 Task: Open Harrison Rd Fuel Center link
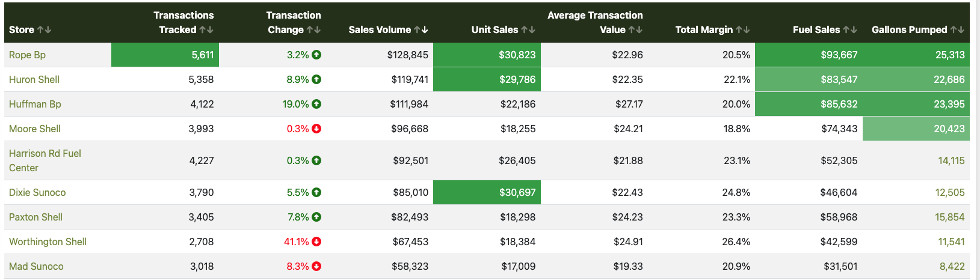click(45, 160)
